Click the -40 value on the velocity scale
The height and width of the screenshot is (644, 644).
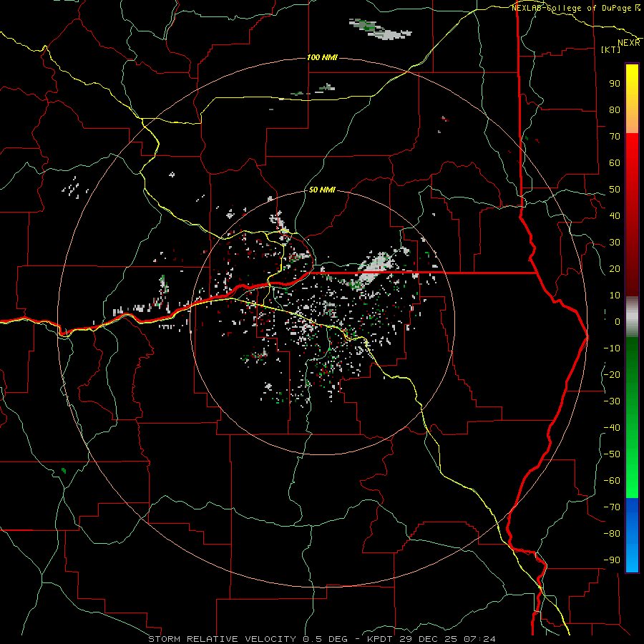[612, 428]
